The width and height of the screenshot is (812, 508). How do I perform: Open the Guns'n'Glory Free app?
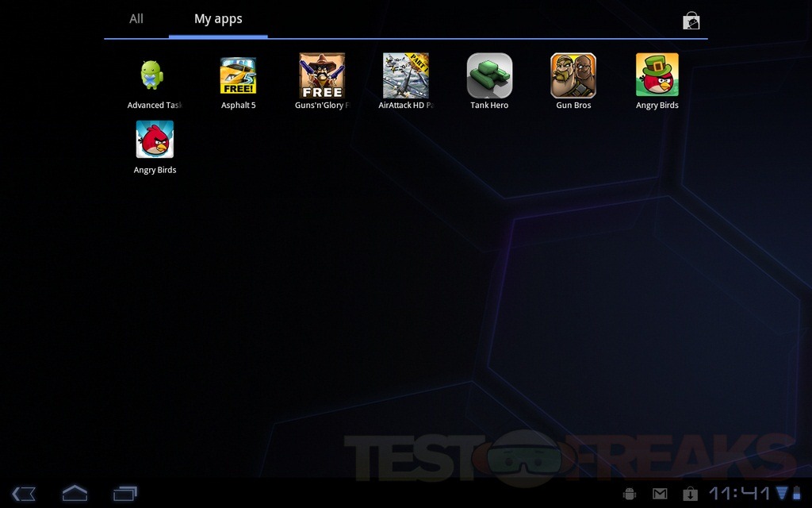click(x=322, y=76)
